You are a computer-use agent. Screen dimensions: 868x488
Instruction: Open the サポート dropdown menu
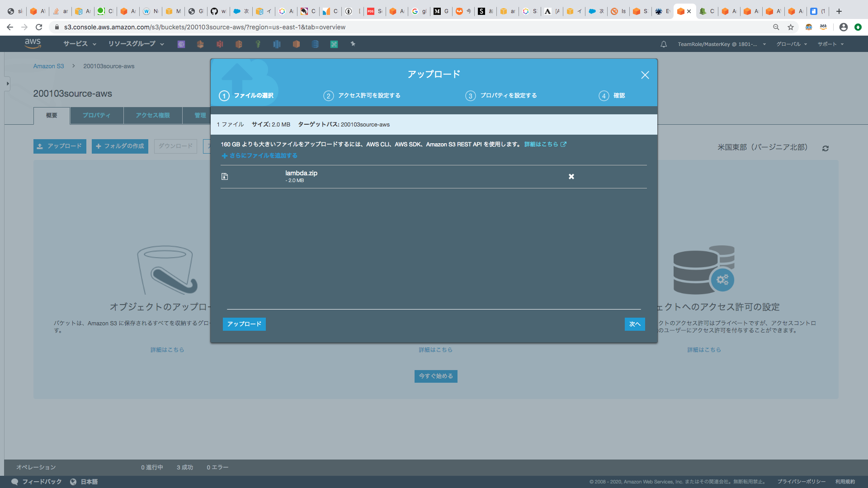coord(830,44)
